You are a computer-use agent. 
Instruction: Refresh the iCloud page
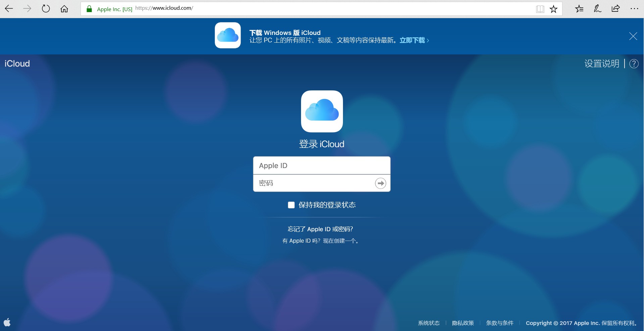46,9
